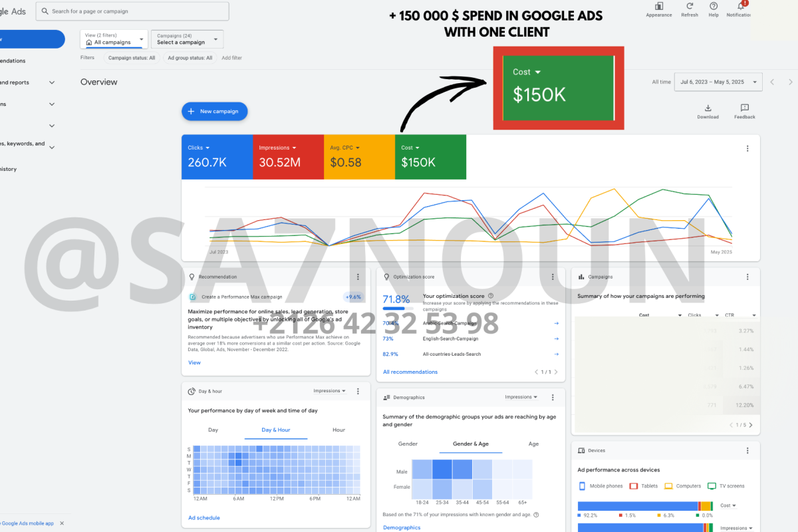Viewport: 798px width, 532px height.
Task: Open the performance chart's three-dot menu
Action: (747, 149)
